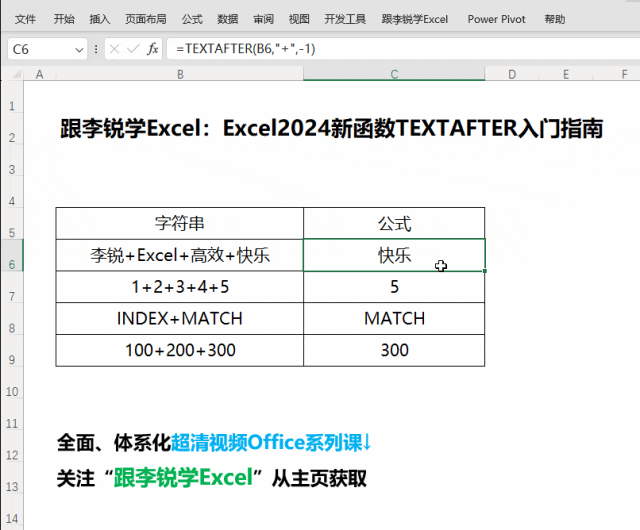Viewport: 640px width, 530px height.
Task: Select the 页面布局 tab
Action: (x=146, y=19)
